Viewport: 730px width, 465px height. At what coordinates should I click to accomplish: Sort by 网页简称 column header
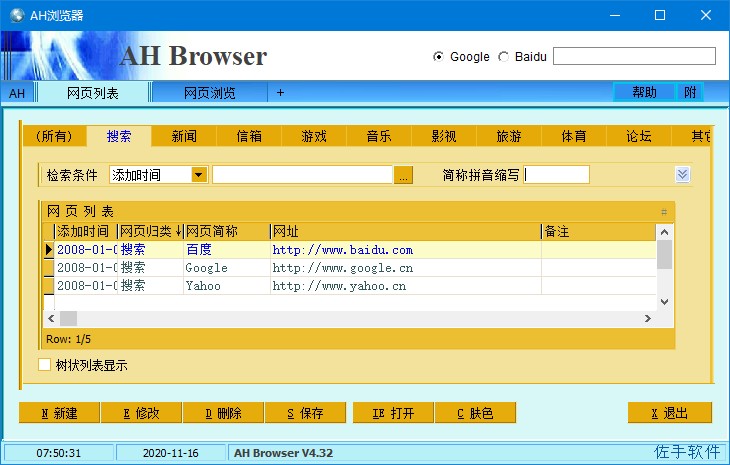tap(227, 231)
